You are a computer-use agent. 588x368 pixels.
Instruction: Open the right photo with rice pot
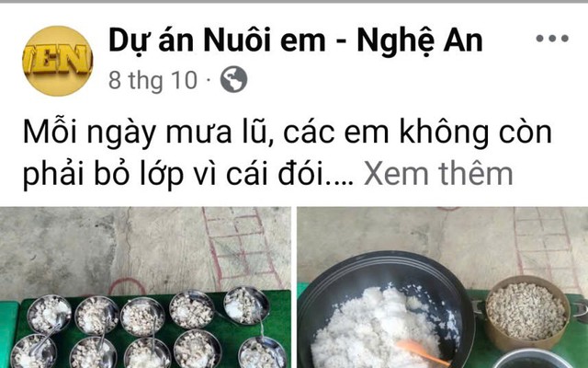(443, 287)
